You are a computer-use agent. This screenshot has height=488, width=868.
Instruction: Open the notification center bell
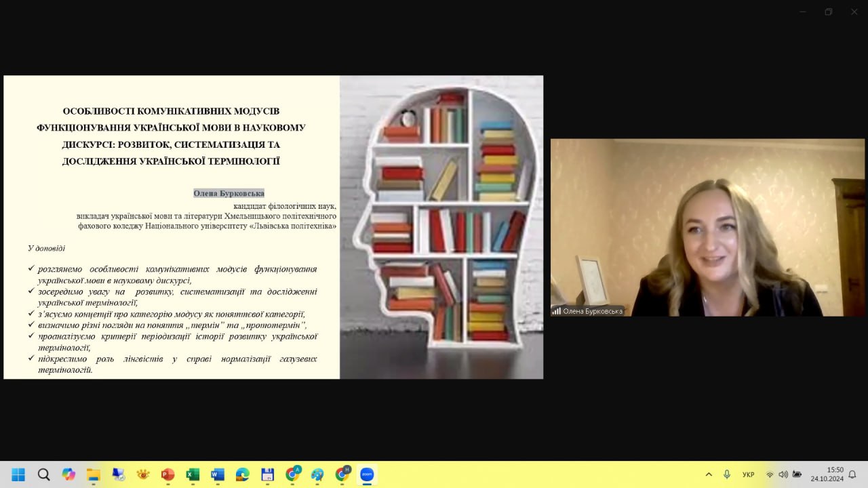(852, 474)
